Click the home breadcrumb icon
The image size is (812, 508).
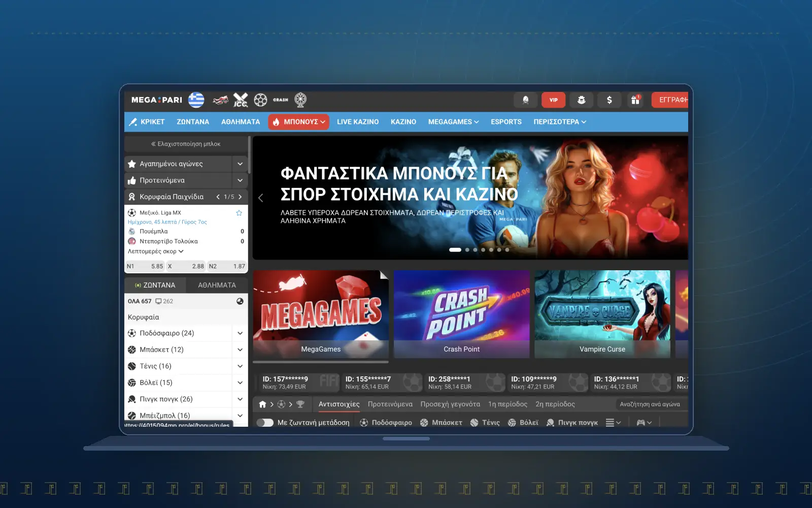pyautogui.click(x=262, y=404)
